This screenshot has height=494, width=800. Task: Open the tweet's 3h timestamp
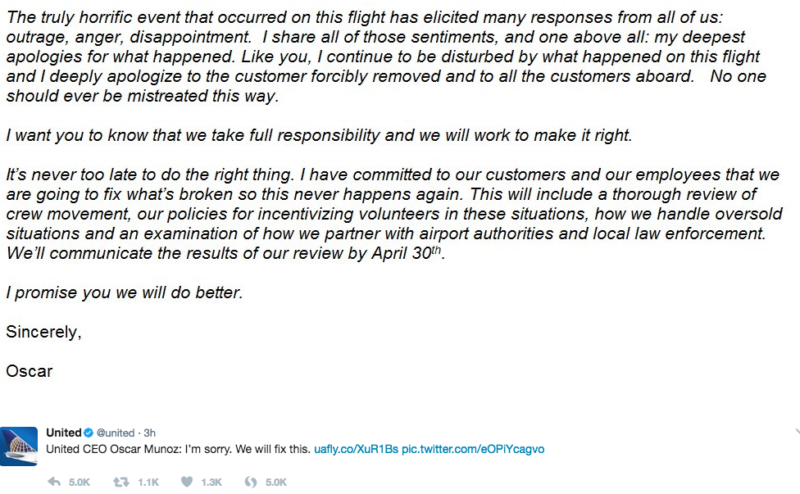click(148, 432)
